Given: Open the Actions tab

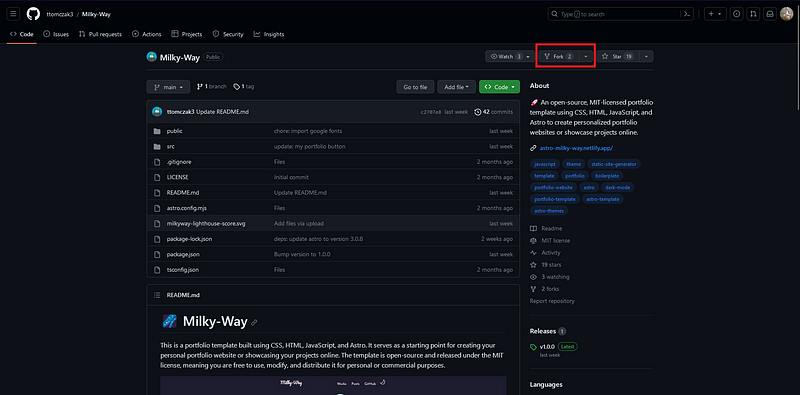Looking at the screenshot, I should coord(147,34).
